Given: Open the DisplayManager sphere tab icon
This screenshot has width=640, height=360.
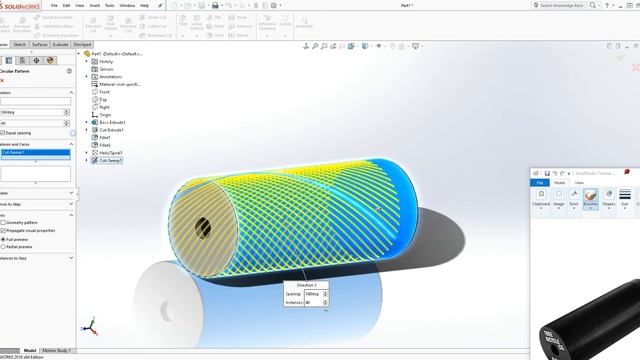Looking at the screenshot, I should (x=50, y=60).
